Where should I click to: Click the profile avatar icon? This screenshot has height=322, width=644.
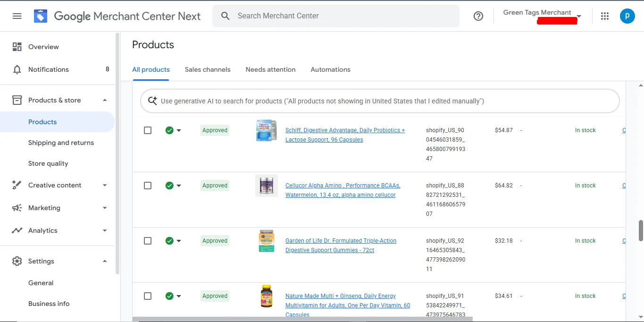[627, 16]
